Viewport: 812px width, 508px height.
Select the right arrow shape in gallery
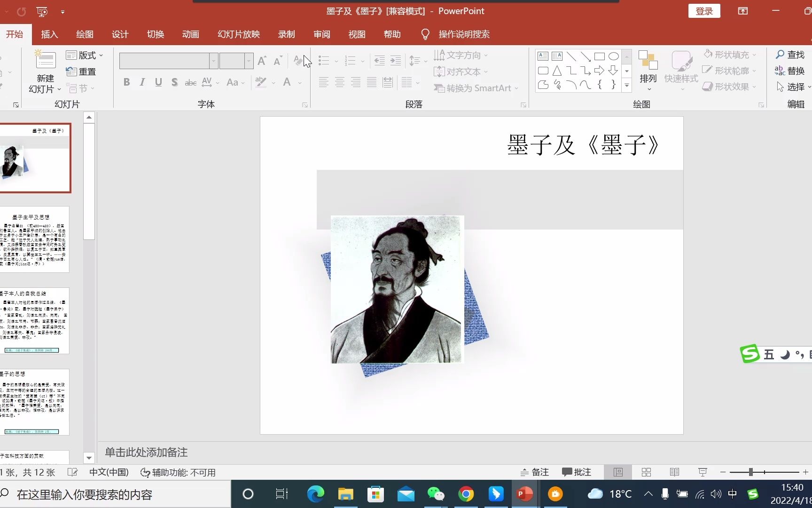[599, 71]
